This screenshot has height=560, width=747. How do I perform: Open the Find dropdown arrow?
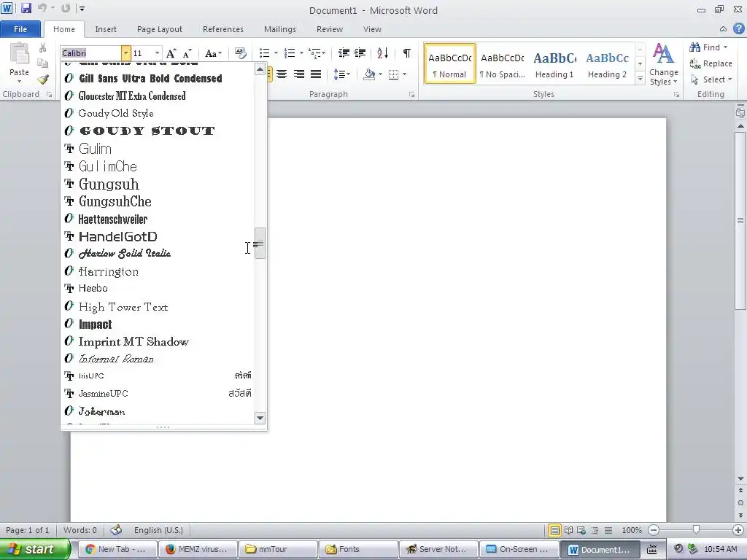point(726,47)
